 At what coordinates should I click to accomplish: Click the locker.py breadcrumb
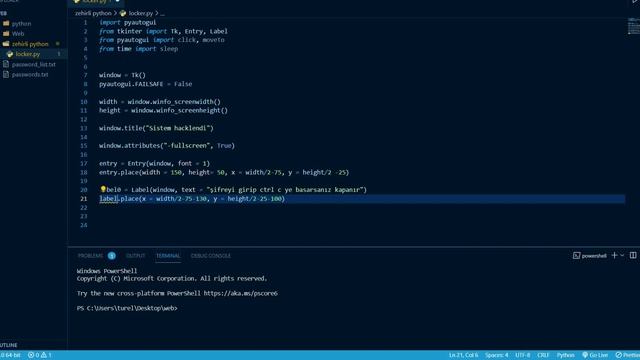(140, 13)
